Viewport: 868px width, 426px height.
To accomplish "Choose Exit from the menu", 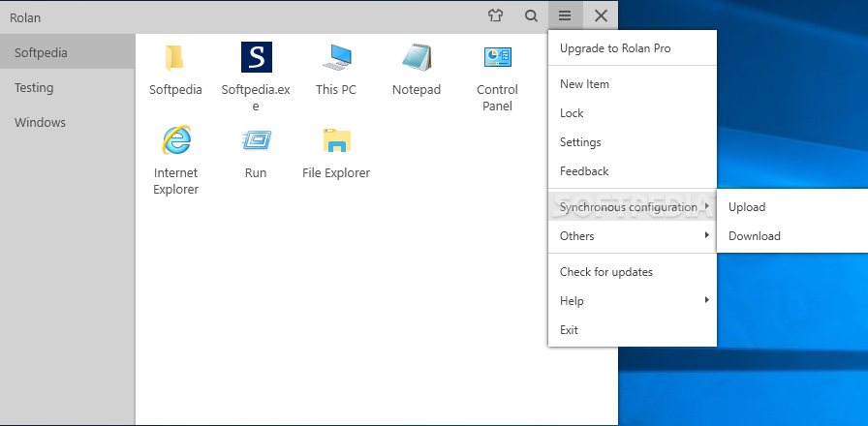I will (633, 330).
